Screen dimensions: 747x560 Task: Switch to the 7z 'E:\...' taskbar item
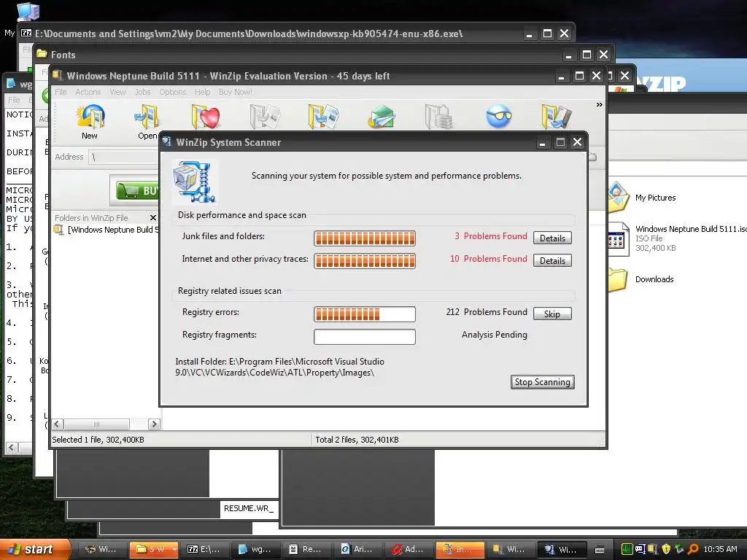(204, 549)
